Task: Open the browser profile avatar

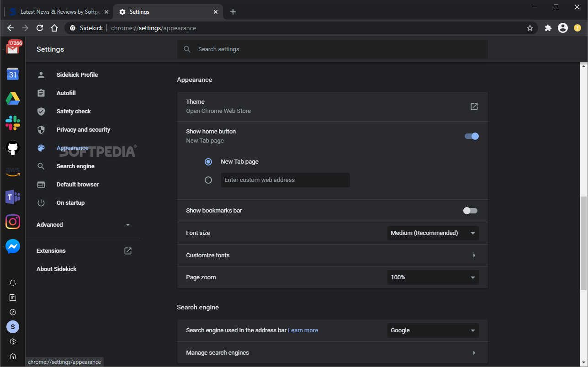Action: pos(563,28)
